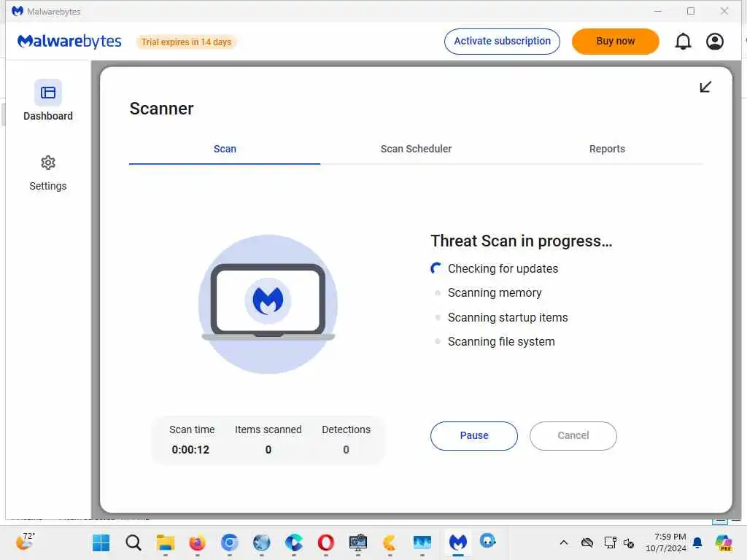
Task: Click the Scan time value 0:00:12
Action: pyautogui.click(x=190, y=449)
